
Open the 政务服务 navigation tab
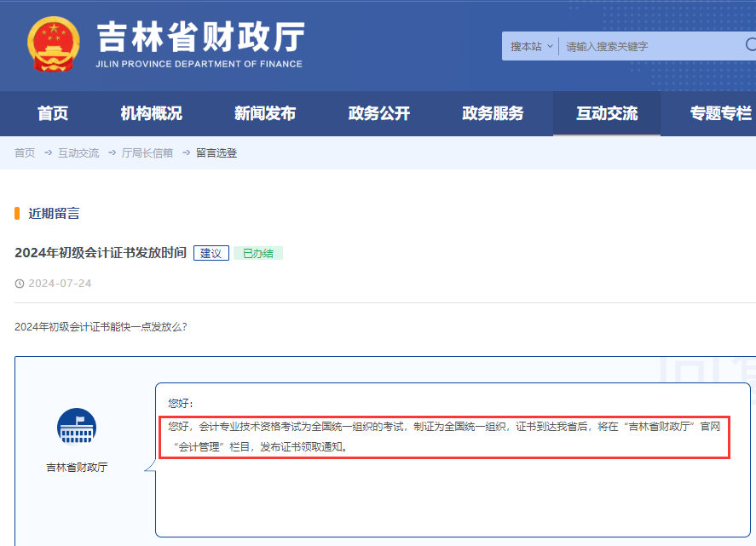tap(493, 113)
